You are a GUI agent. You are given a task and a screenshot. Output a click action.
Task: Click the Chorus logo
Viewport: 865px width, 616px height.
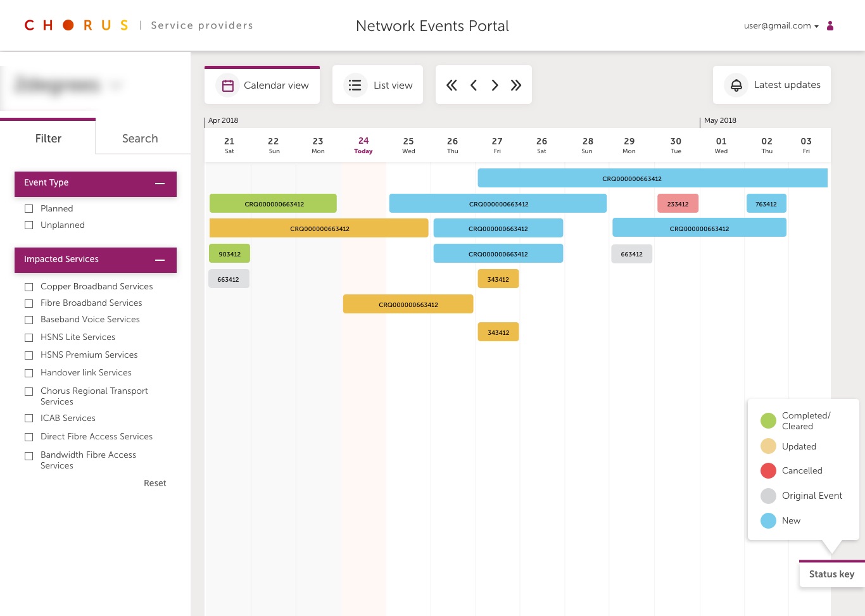77,25
